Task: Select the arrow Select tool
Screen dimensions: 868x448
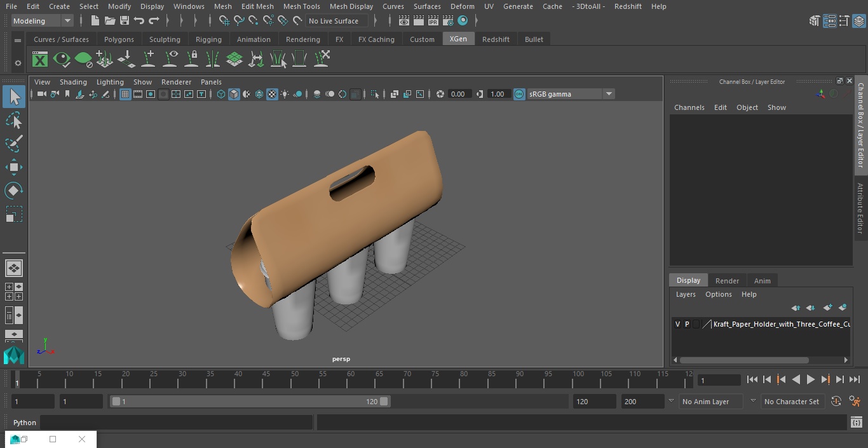Action: 14,97
